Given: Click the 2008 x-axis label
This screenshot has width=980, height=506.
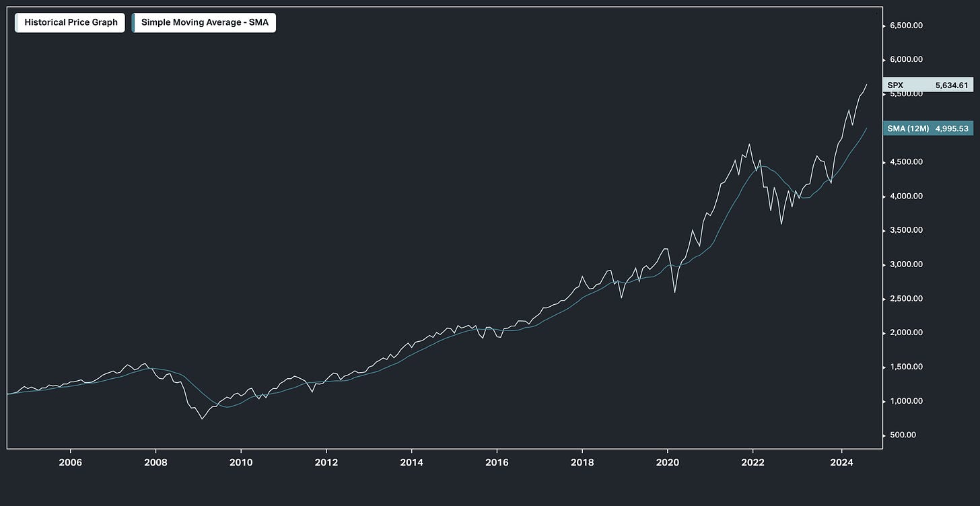Looking at the screenshot, I should pyautogui.click(x=155, y=462).
